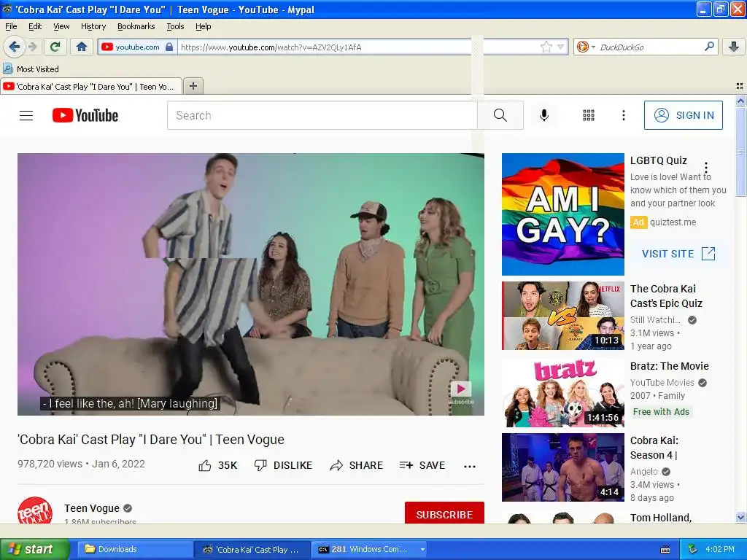747x560 pixels.
Task: Select the Cobra Kai browser tab
Action: point(91,87)
